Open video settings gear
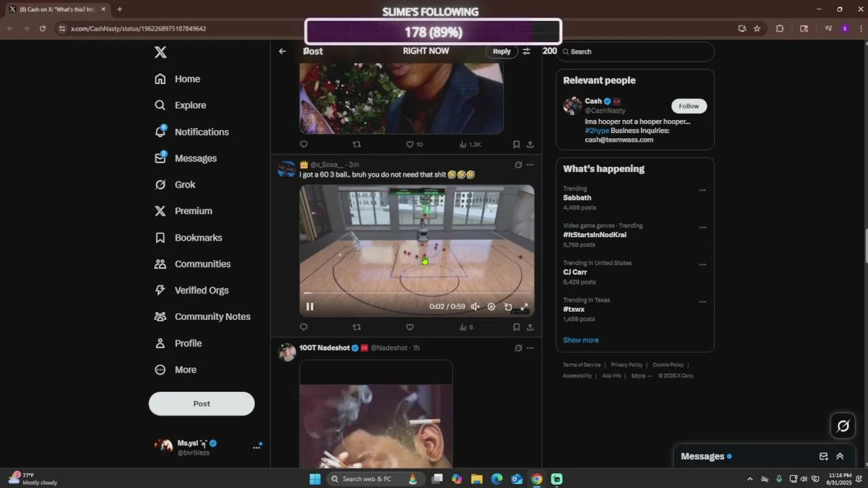Image resolution: width=868 pixels, height=488 pixels. coord(492,306)
